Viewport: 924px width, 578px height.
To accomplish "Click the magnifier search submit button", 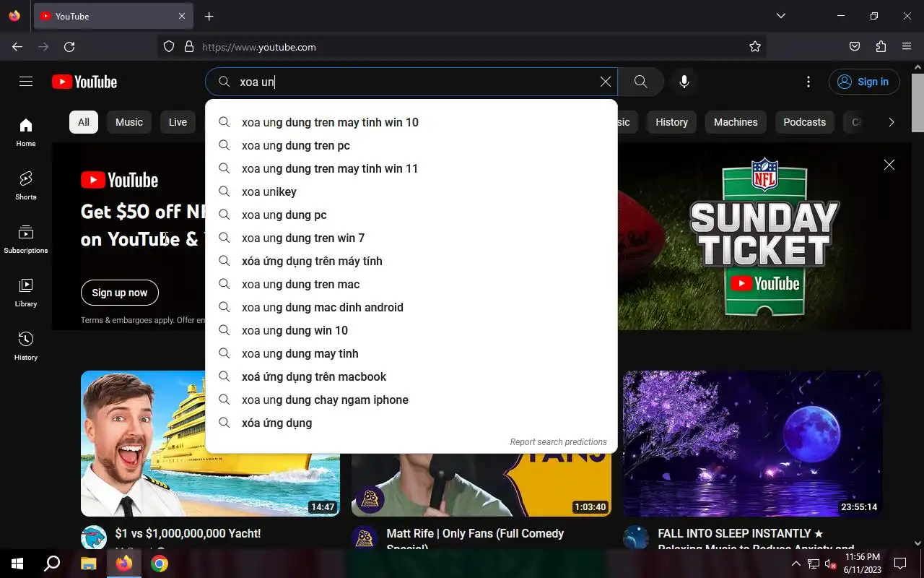I will (x=640, y=82).
